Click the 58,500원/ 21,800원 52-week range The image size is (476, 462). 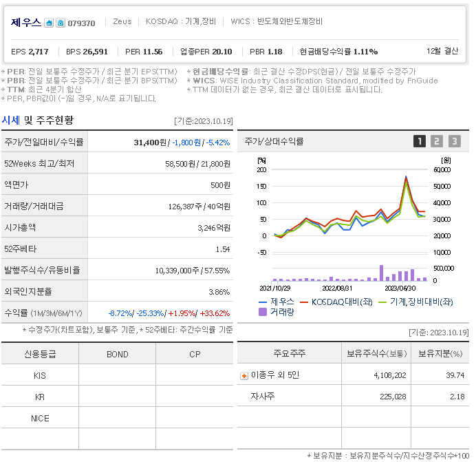coord(197,164)
